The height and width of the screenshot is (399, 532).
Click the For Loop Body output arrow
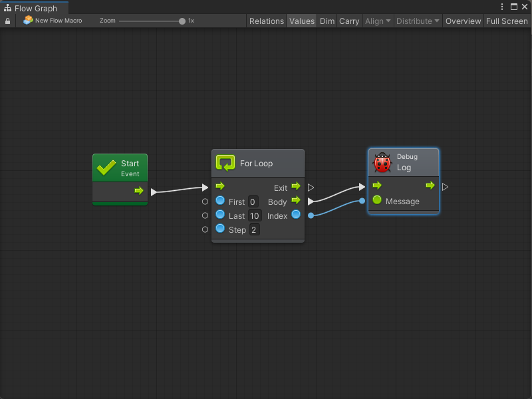295,200
